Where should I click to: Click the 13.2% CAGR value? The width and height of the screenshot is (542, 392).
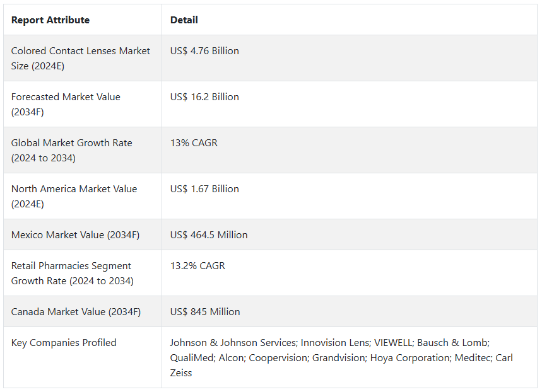click(x=197, y=266)
